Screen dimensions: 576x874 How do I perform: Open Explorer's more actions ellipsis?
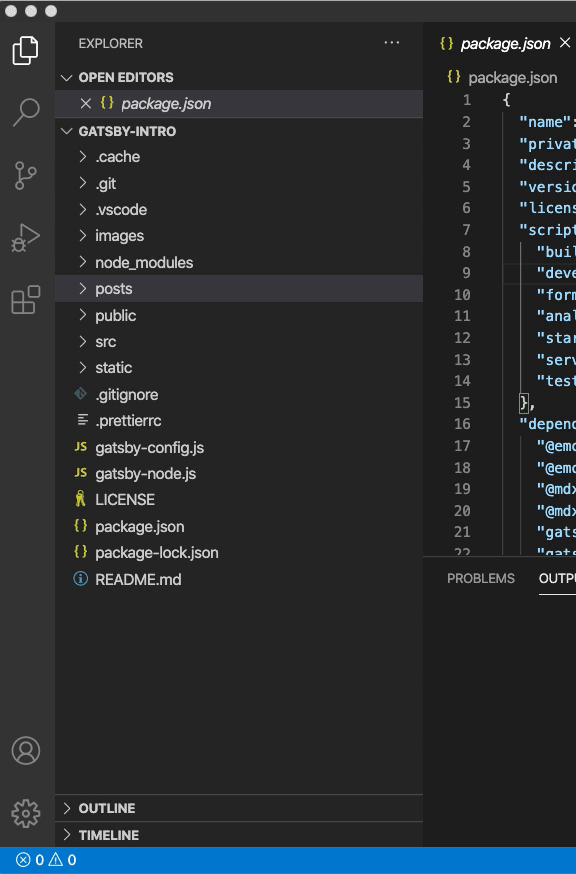(392, 43)
